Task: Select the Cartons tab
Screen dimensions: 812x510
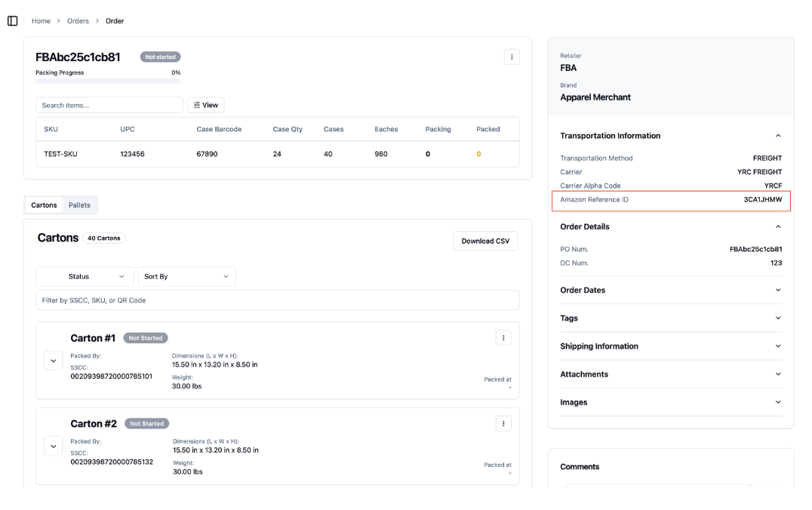Action: coord(44,205)
